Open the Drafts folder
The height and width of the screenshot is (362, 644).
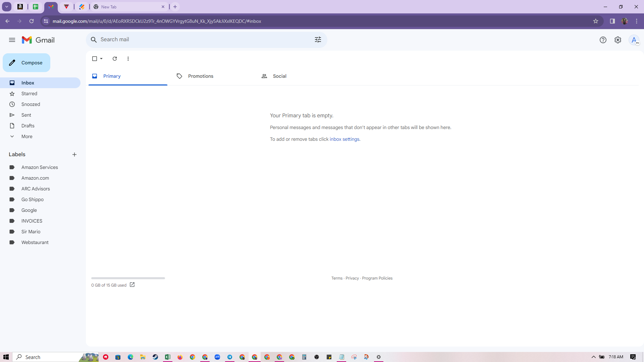[x=40, y=126]
